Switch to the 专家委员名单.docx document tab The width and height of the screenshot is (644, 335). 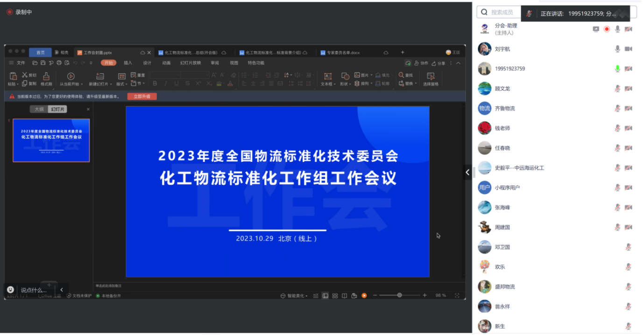(x=343, y=53)
